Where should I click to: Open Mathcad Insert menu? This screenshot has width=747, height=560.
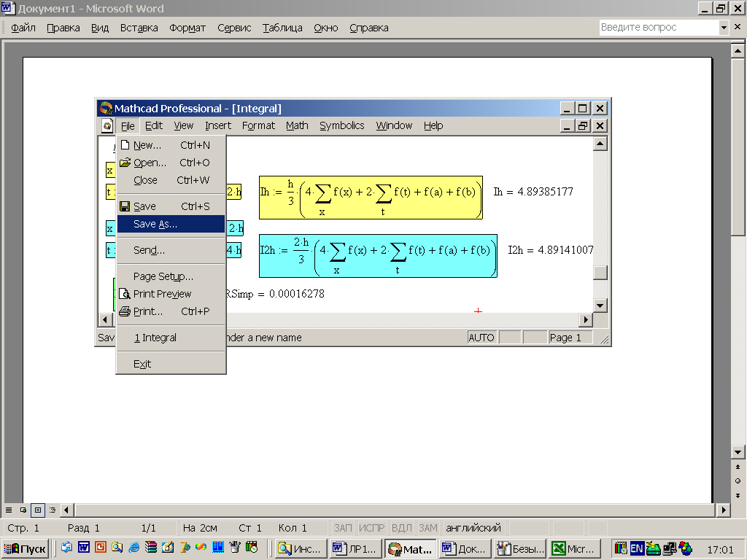(x=218, y=125)
